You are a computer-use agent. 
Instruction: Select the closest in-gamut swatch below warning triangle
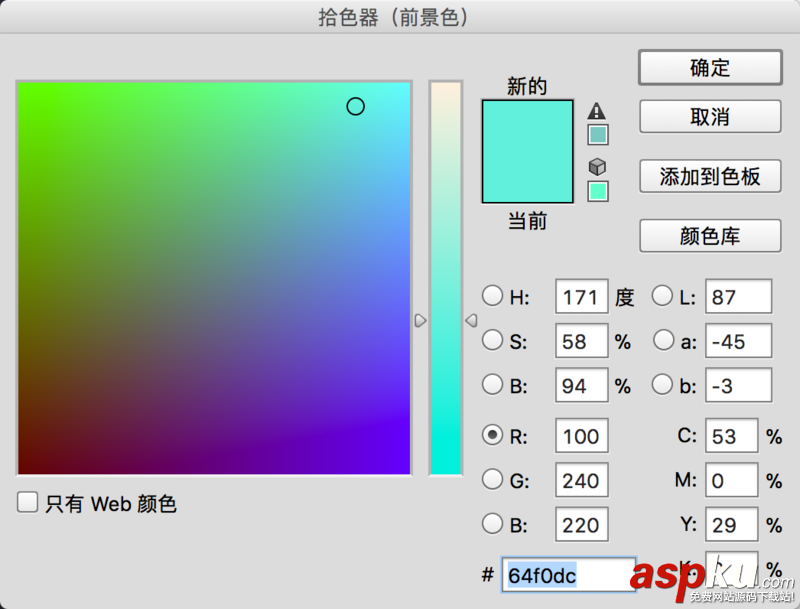(596, 133)
